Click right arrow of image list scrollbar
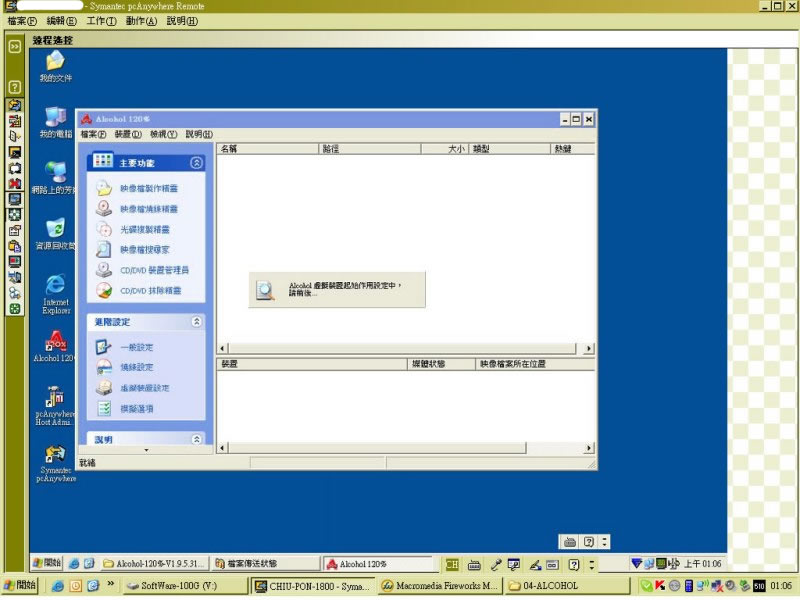 [589, 348]
